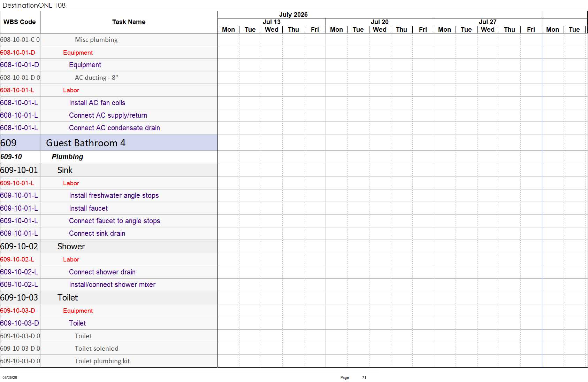
Task: Select the Jul 20 week header
Action: 380,22
